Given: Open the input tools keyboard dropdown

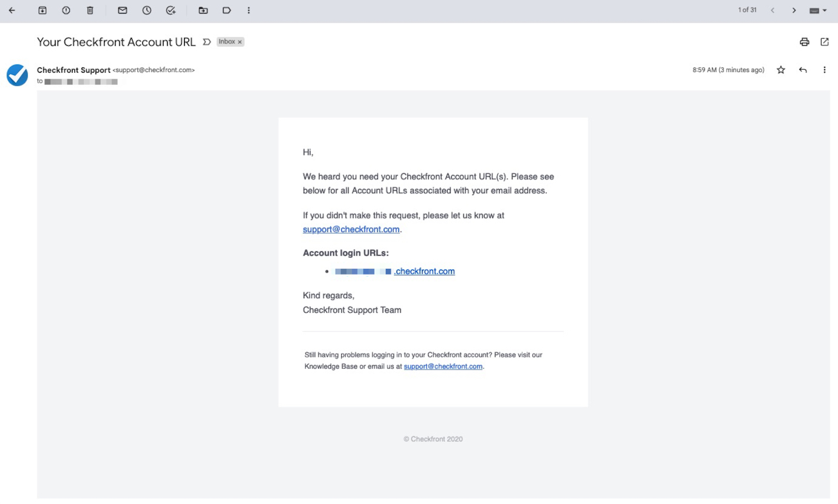Looking at the screenshot, I should click(x=818, y=11).
